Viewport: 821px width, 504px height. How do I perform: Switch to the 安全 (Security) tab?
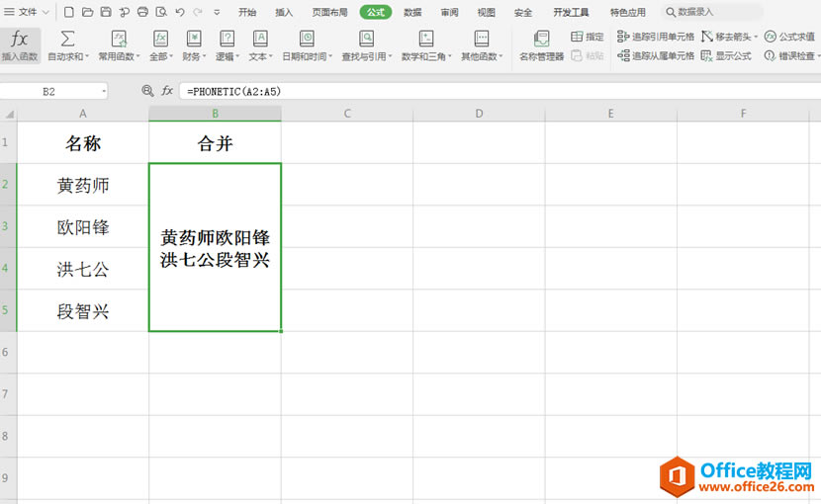[522, 13]
